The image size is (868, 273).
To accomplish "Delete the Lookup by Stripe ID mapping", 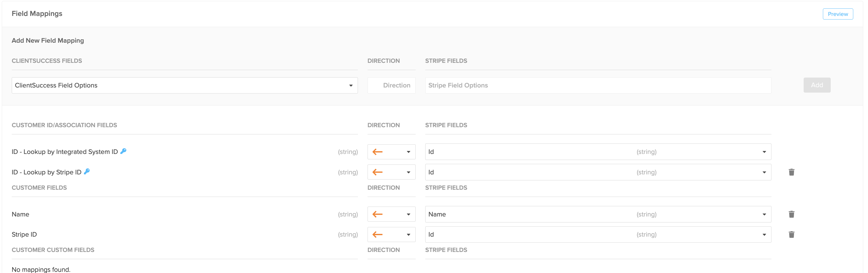I will [791, 172].
